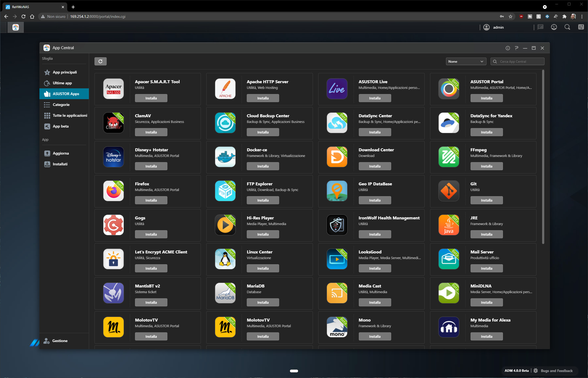Click the refresh icon in App Central

100,61
